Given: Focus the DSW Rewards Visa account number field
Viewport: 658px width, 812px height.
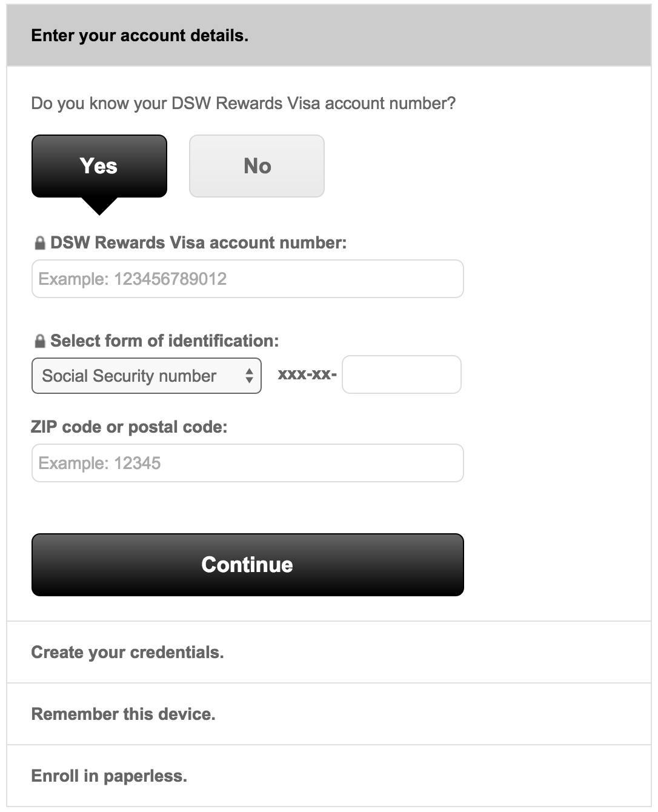Looking at the screenshot, I should 248,279.
